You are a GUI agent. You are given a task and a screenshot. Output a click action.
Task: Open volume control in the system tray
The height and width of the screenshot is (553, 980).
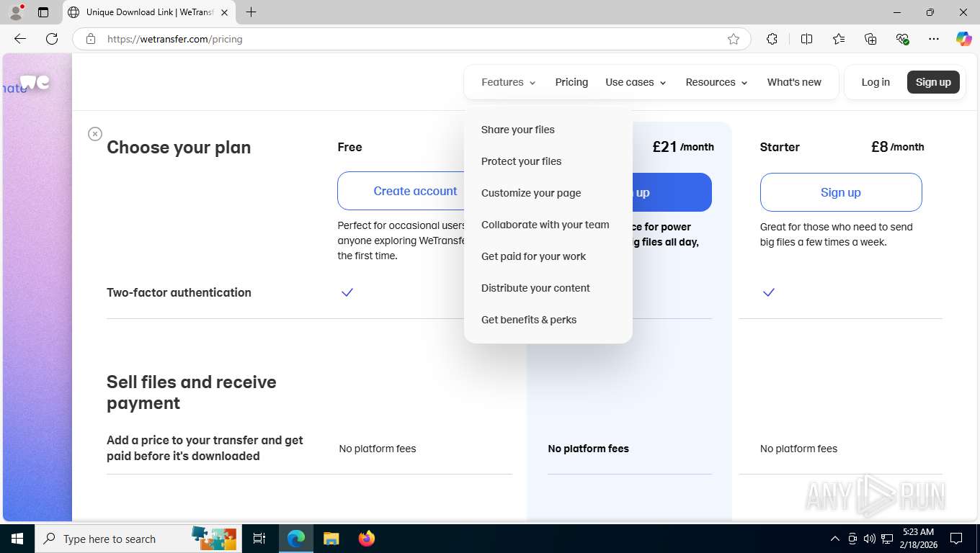point(869,539)
